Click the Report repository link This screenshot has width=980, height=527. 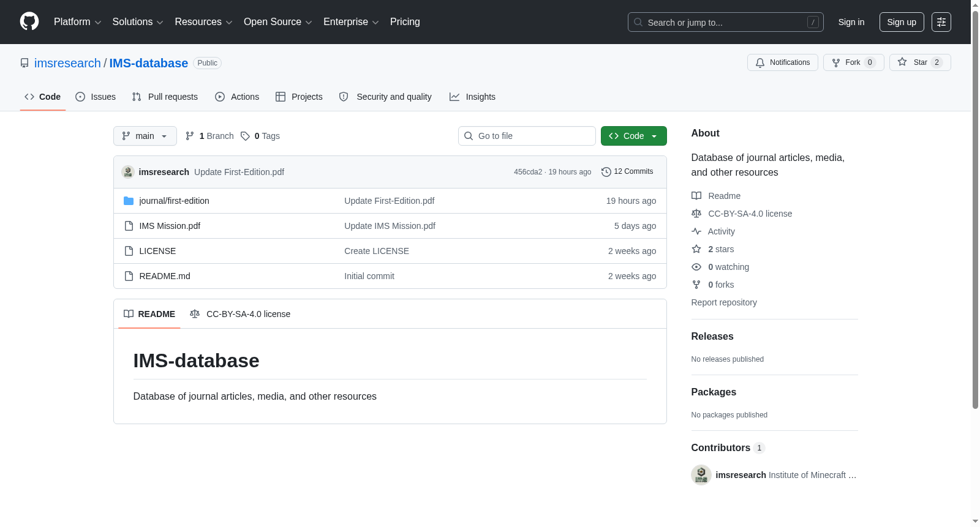(724, 302)
